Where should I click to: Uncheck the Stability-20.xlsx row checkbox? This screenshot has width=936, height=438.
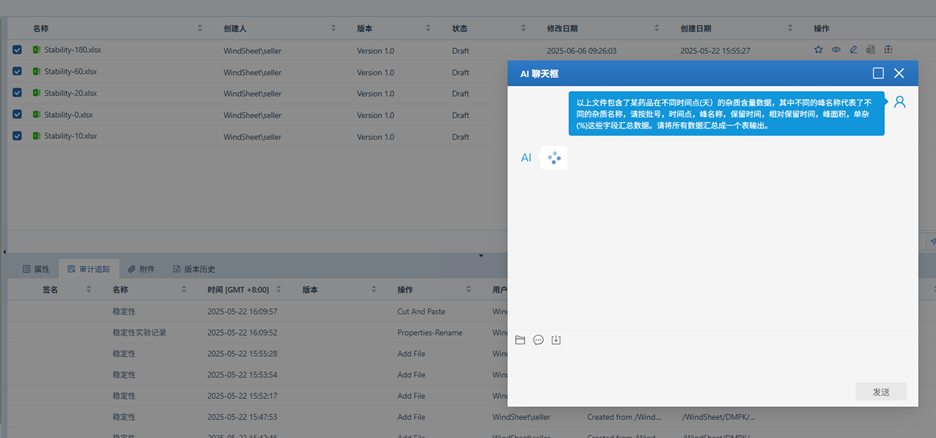(17, 93)
